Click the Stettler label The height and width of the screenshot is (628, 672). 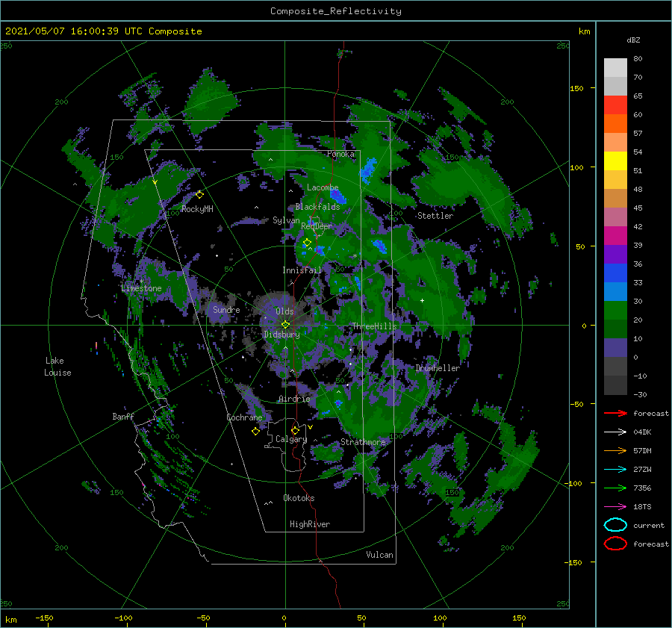click(435, 216)
